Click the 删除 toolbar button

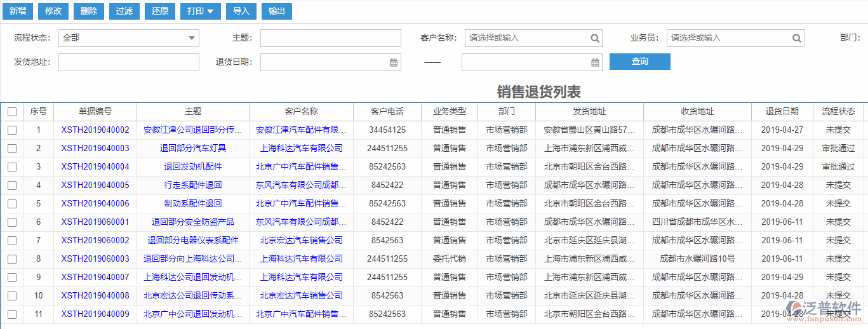(x=90, y=11)
